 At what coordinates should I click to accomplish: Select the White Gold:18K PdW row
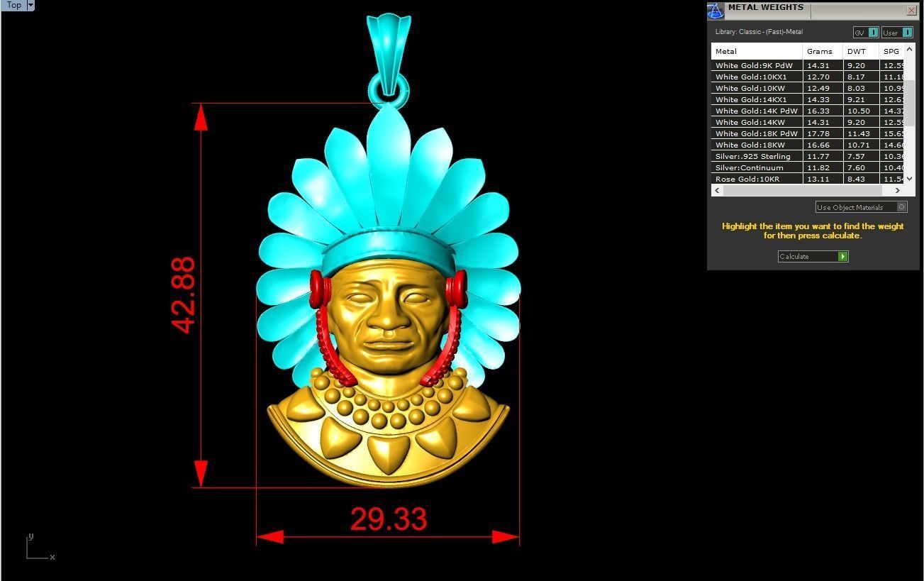(808, 133)
